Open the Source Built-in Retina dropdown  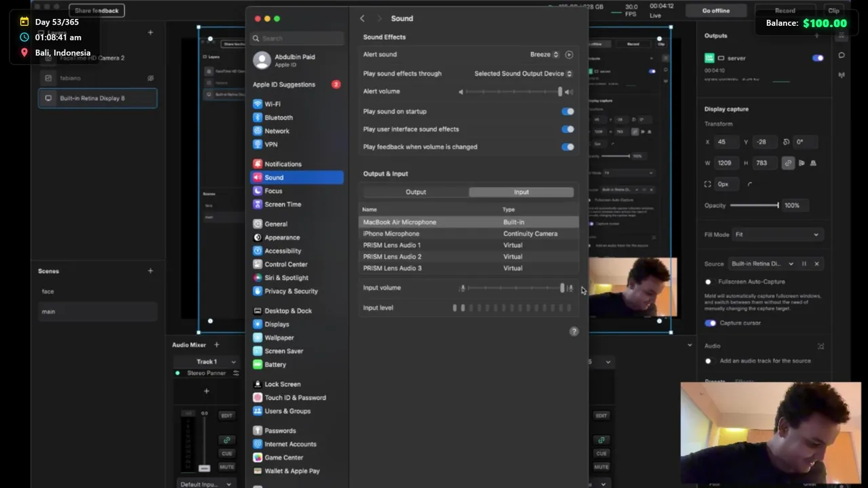762,264
